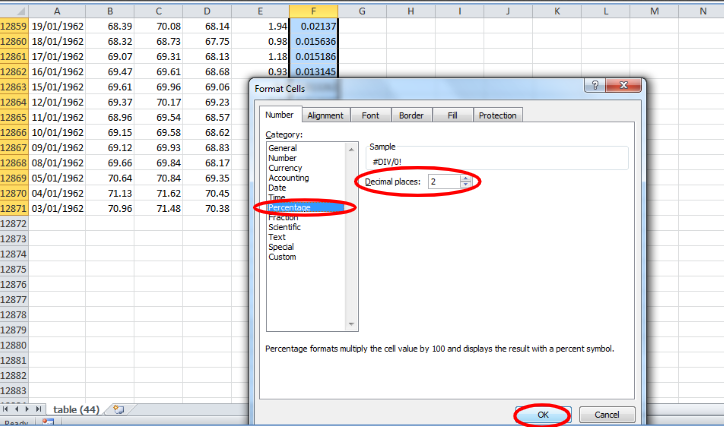Switch to the Protection tab
This screenshot has height=427, width=724.
(x=497, y=115)
